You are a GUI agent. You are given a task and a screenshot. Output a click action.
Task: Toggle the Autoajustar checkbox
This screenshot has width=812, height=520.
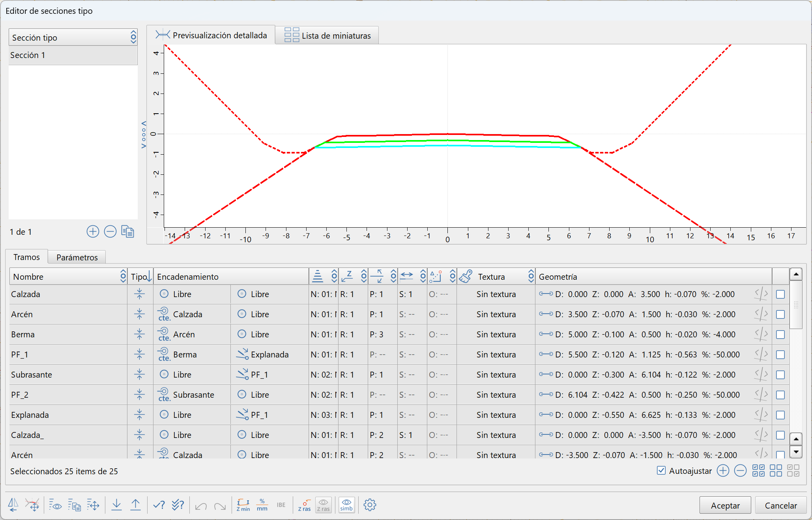[661, 470]
